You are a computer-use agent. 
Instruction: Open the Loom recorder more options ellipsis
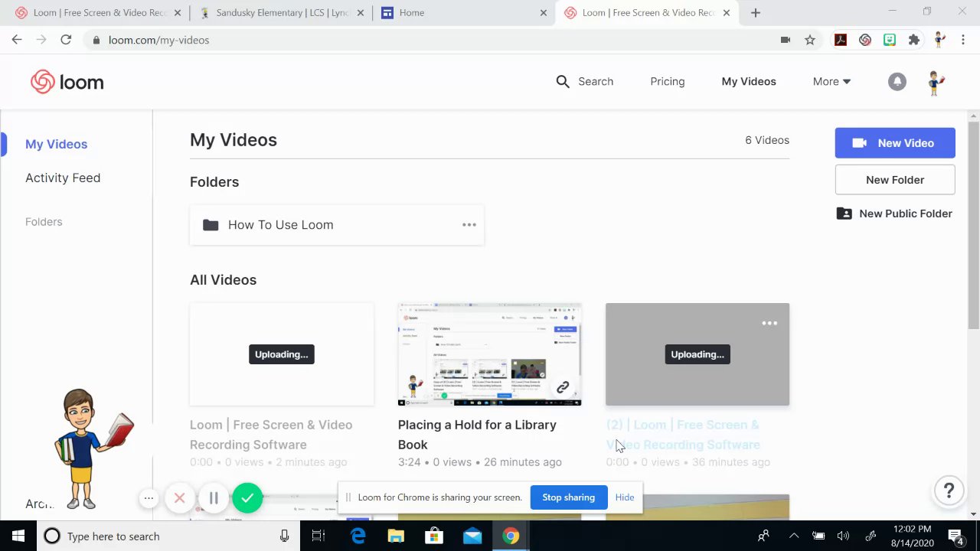(149, 498)
